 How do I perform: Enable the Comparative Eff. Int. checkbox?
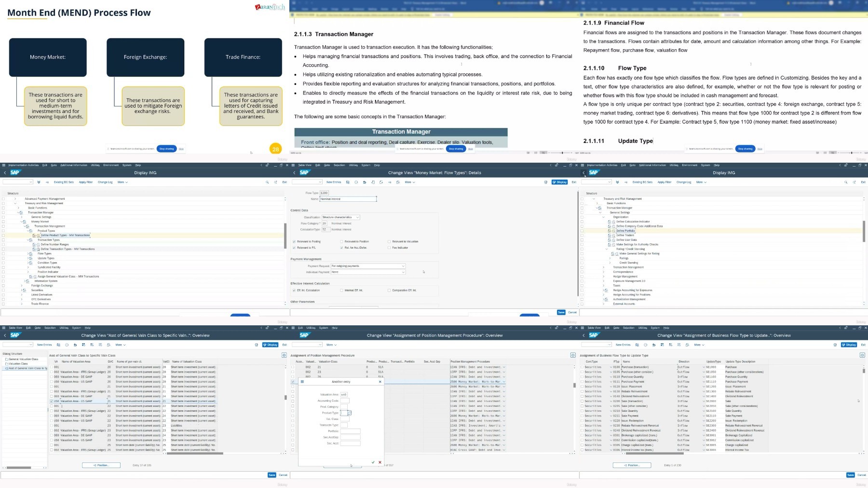click(389, 290)
